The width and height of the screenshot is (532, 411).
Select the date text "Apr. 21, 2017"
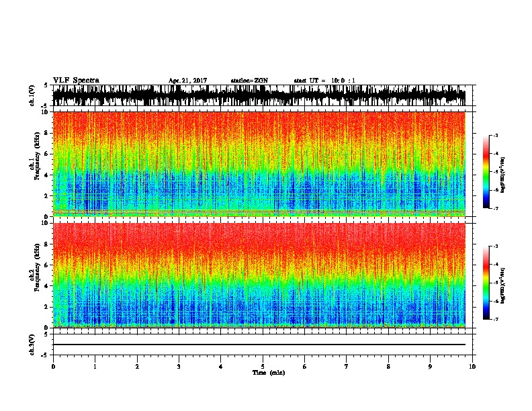187,81
